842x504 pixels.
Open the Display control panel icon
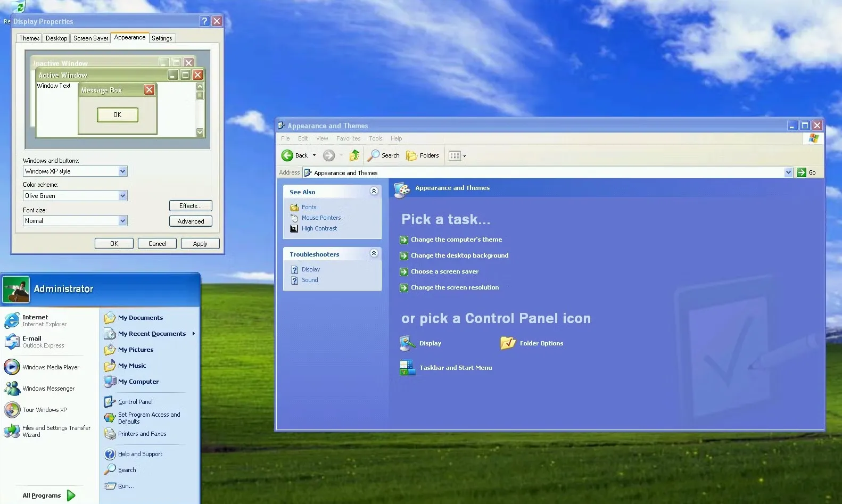(x=420, y=343)
